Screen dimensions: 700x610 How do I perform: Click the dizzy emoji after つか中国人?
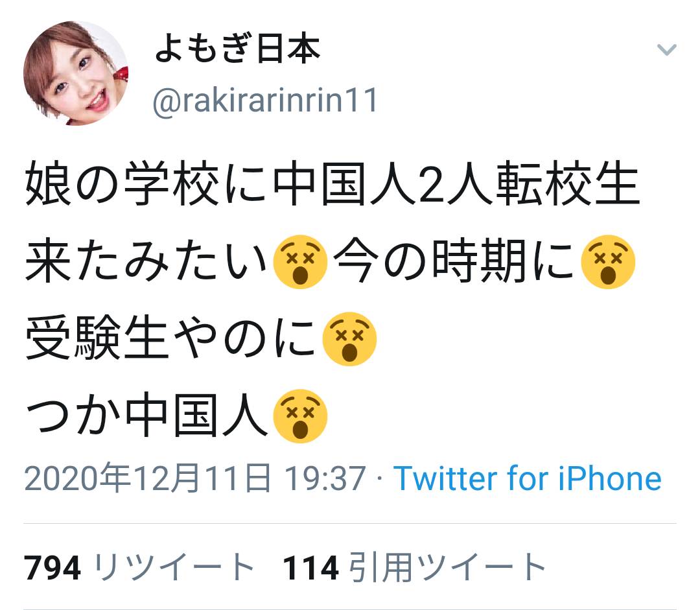[x=300, y=416]
